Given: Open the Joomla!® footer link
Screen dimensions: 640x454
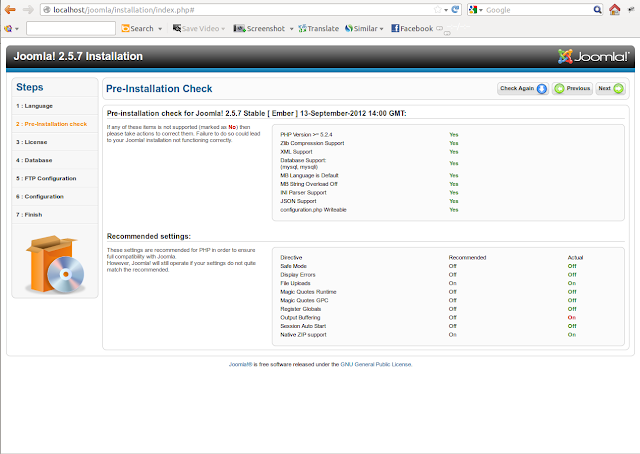Looking at the screenshot, I should [x=240, y=364].
